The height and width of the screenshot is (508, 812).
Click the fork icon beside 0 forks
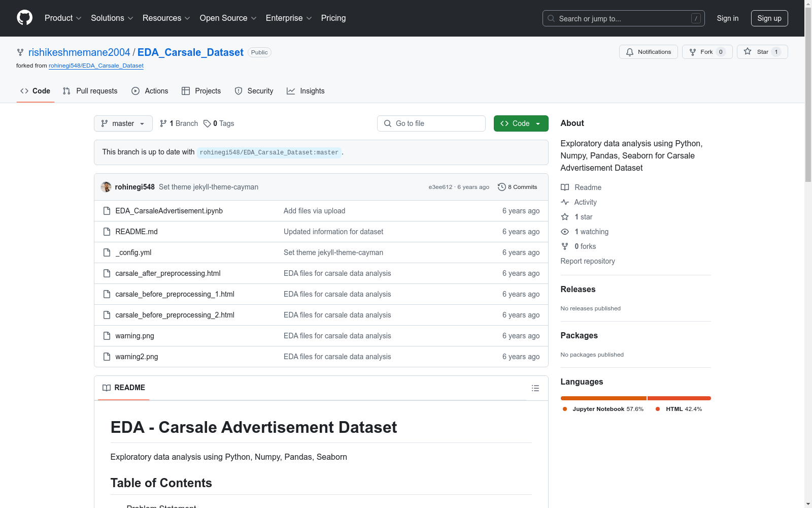tap(565, 246)
